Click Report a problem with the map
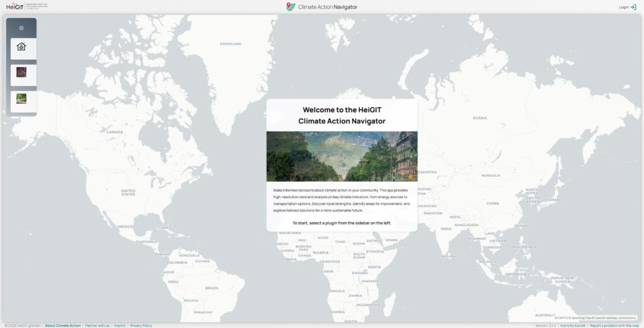Viewport: 644px width, 328px height. tap(614, 325)
